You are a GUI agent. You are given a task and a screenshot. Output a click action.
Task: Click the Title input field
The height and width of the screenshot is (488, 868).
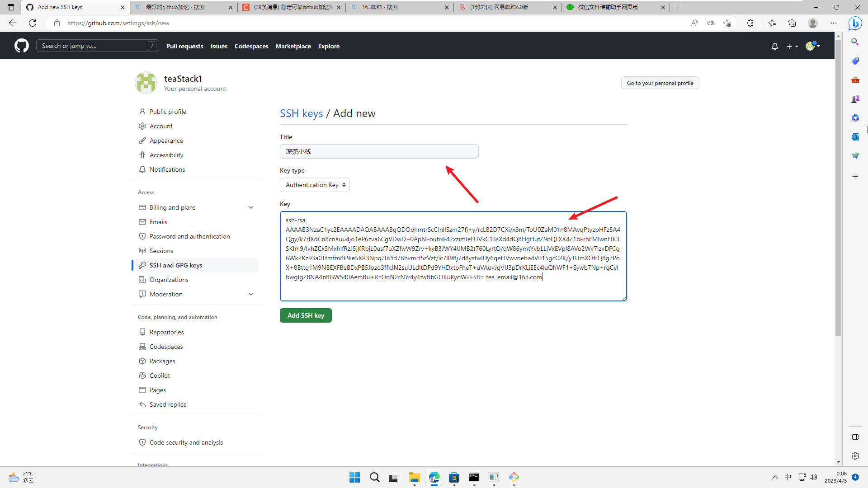pos(379,151)
